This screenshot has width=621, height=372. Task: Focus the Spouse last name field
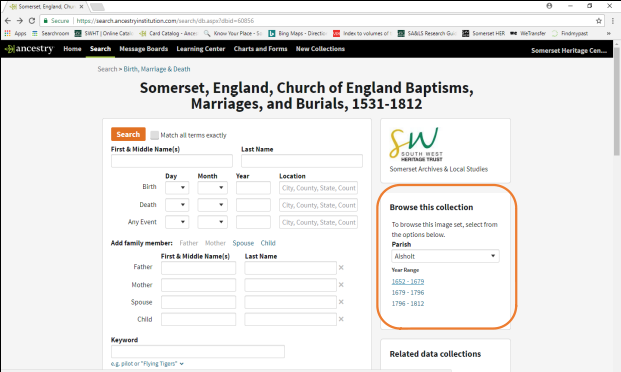[290, 302]
